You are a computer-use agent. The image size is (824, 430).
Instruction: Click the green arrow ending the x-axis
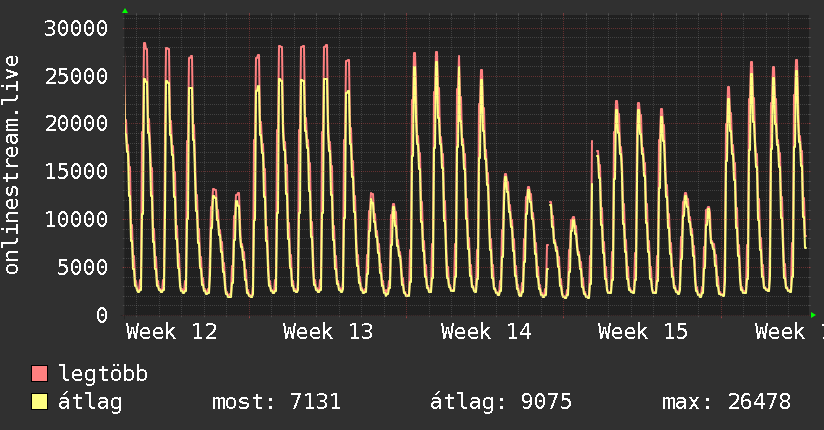[813, 315]
